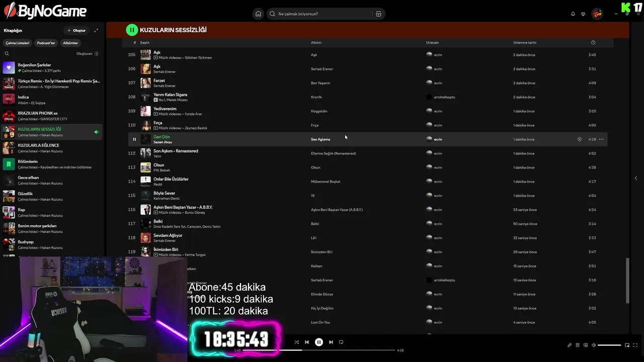Open Friend Activity icon beside the bell
This screenshot has height=362, width=644.
(x=583, y=14)
